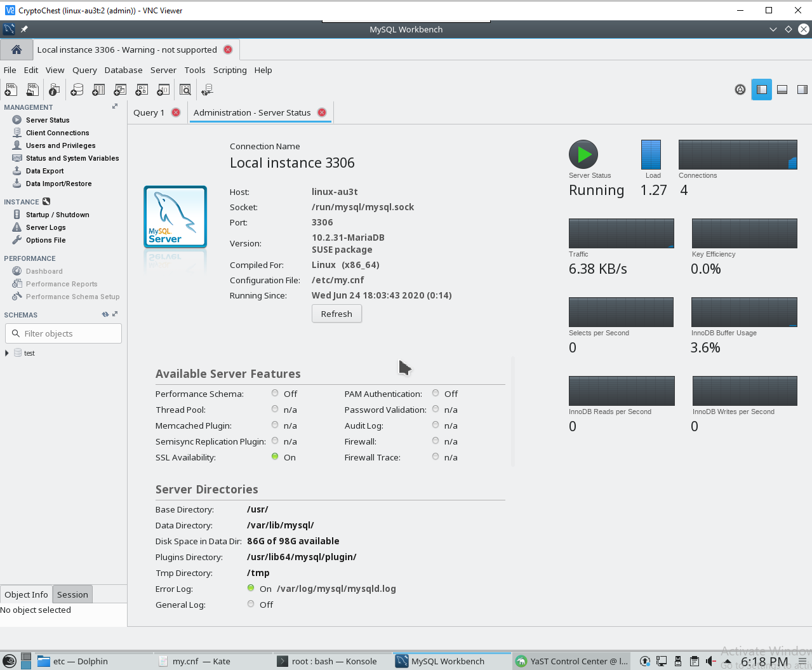This screenshot has height=670, width=812.
Task: Open preferences gear icon
Action: [x=740, y=90]
